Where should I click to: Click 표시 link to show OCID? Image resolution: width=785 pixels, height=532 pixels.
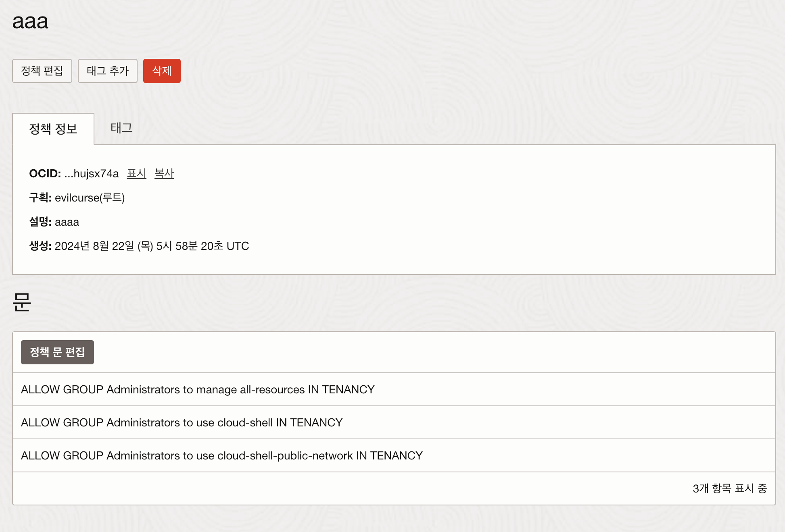[x=136, y=173]
